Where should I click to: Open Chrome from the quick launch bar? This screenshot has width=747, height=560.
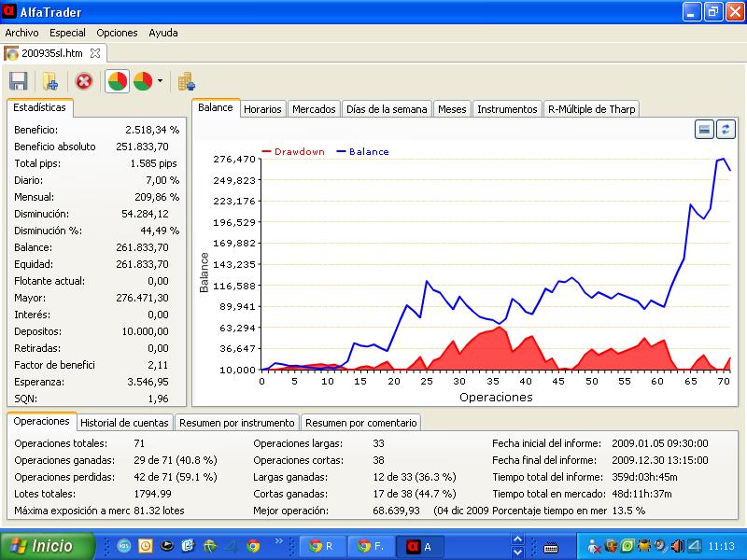(x=253, y=546)
